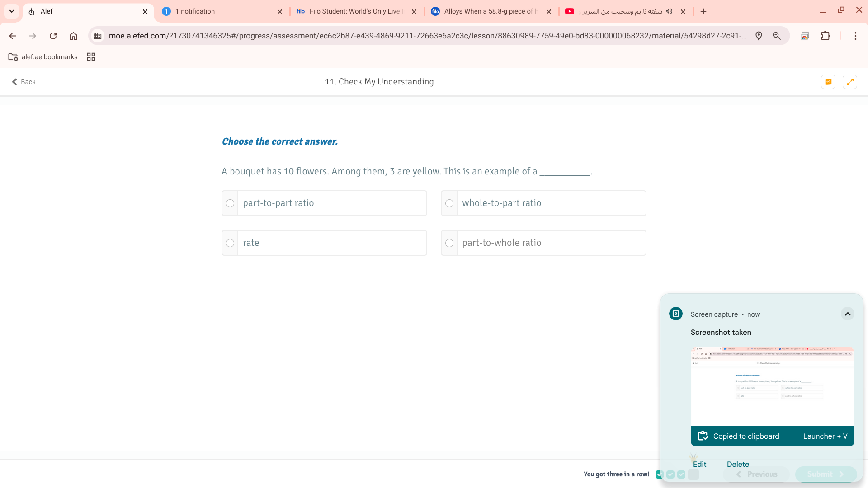Click the location pin icon
Image resolution: width=868 pixels, height=488 pixels.
(x=759, y=36)
